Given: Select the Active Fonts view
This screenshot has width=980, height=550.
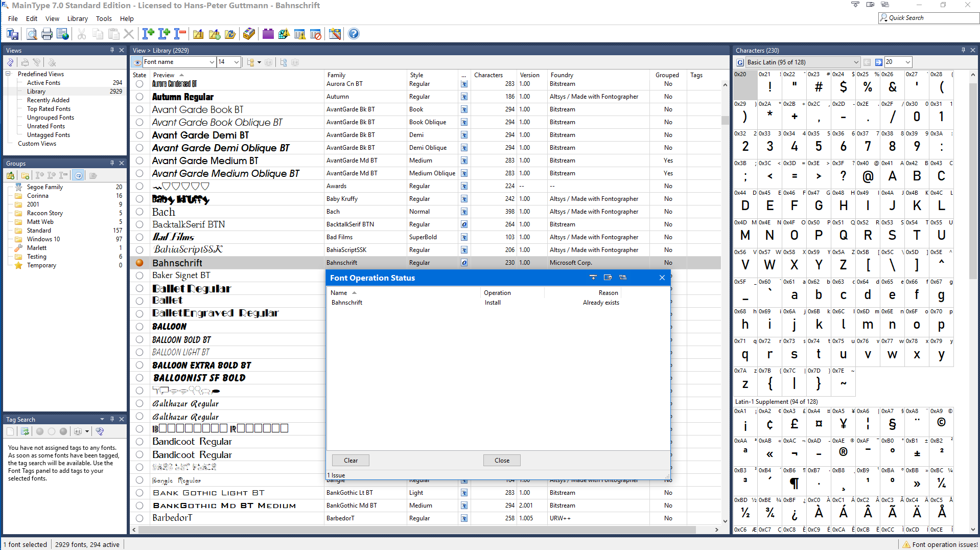Looking at the screenshot, I should 43,83.
